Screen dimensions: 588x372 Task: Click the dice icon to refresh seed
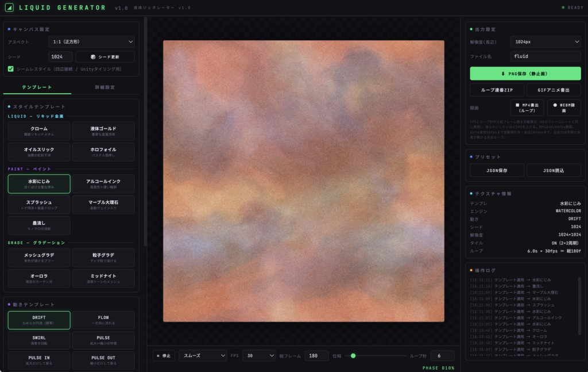93,57
